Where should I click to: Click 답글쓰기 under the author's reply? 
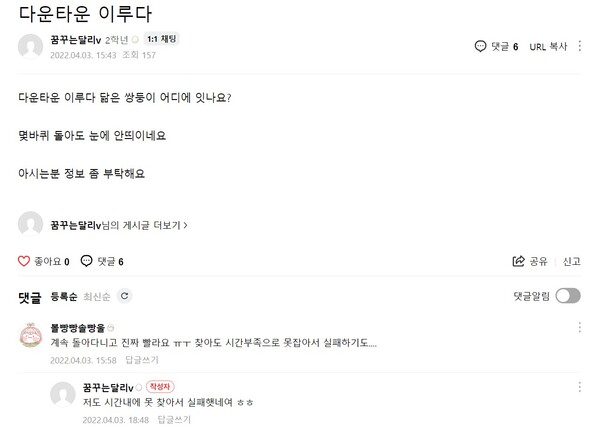point(172,419)
